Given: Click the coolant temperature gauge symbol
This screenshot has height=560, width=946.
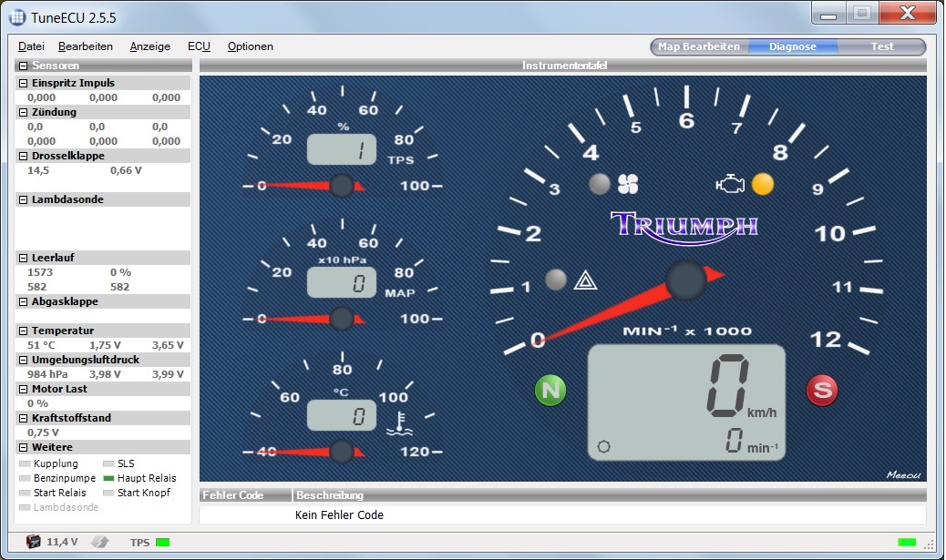Looking at the screenshot, I should [399, 423].
